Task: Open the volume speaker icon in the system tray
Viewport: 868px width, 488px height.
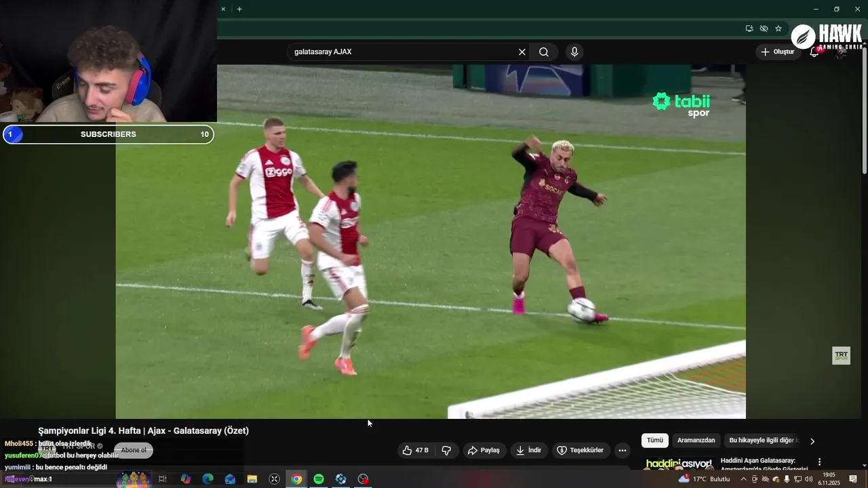Action: pyautogui.click(x=809, y=479)
